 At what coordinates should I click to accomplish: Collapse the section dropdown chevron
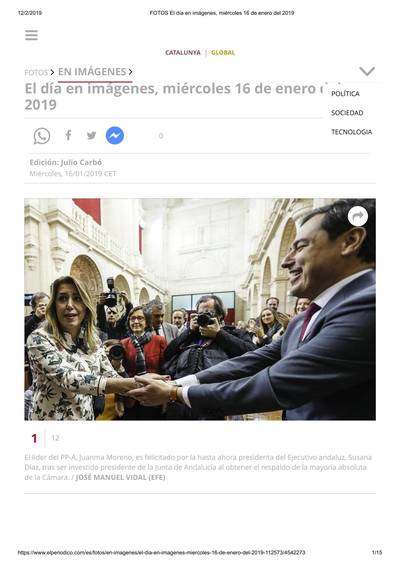367,71
